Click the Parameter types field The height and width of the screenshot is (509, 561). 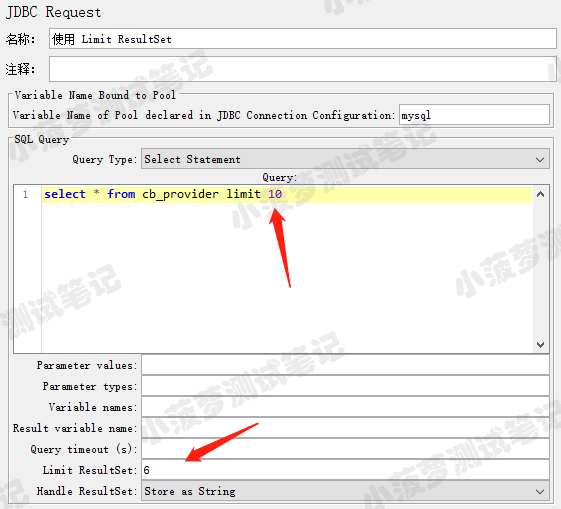coord(345,386)
